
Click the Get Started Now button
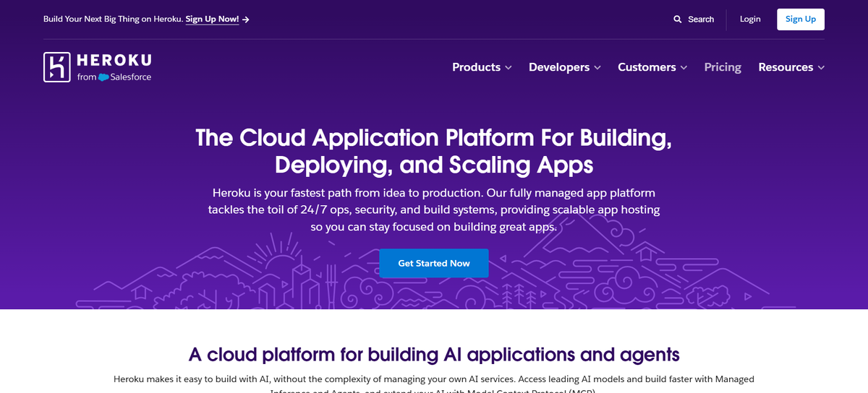(x=434, y=263)
